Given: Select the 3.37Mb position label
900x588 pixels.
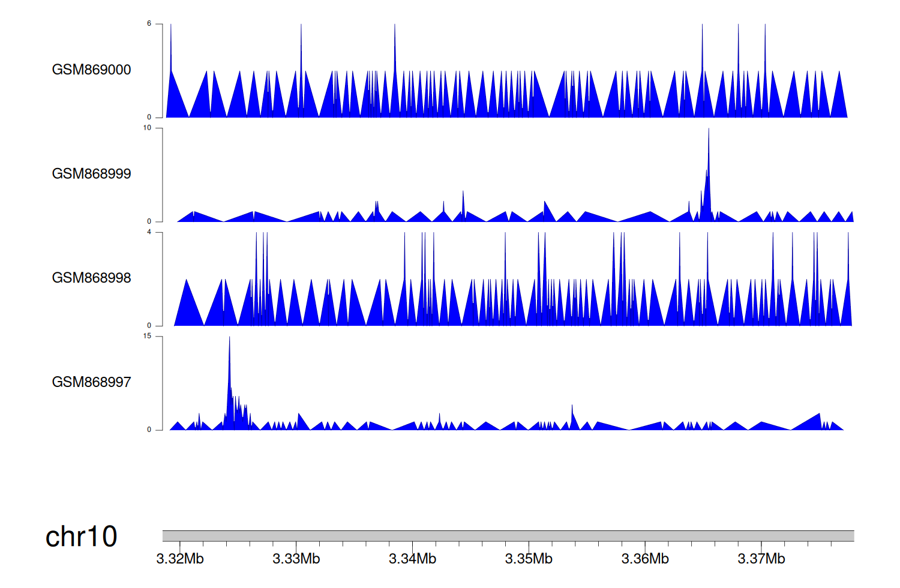Looking at the screenshot, I should point(761,559).
